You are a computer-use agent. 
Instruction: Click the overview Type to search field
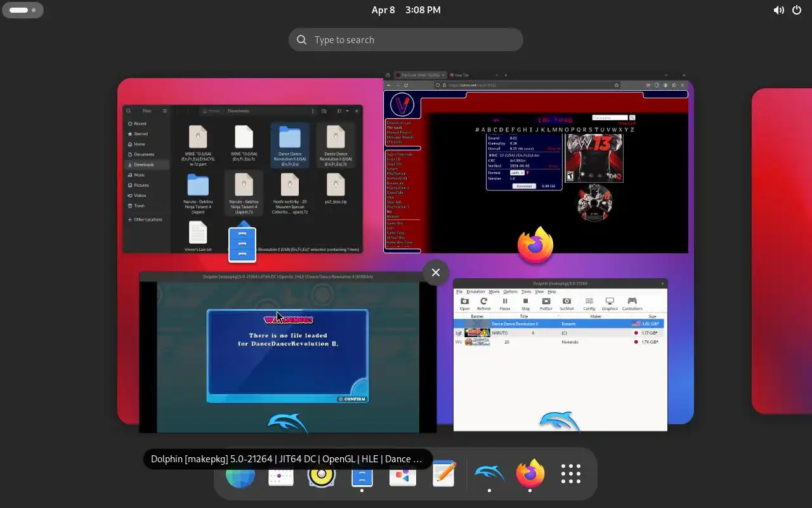coord(406,39)
